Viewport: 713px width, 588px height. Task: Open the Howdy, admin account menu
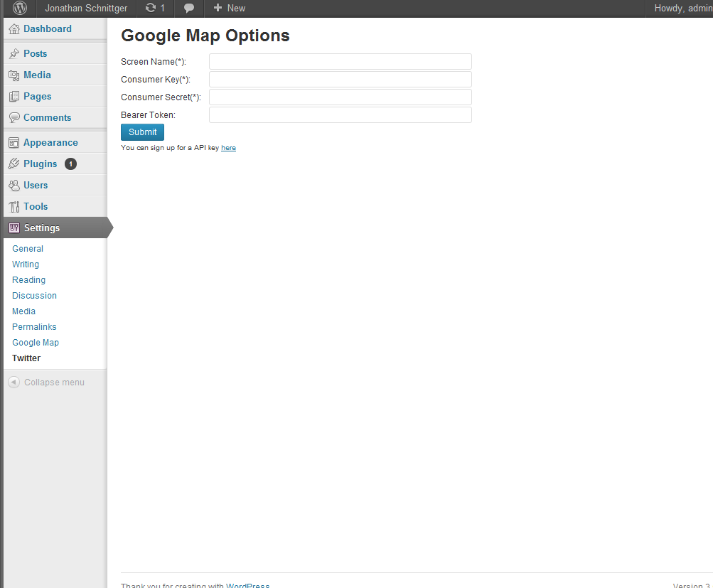683,9
